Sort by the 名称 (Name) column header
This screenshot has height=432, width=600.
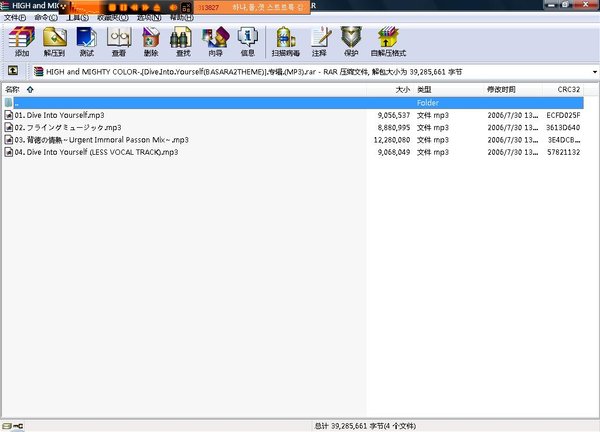click(x=184, y=90)
